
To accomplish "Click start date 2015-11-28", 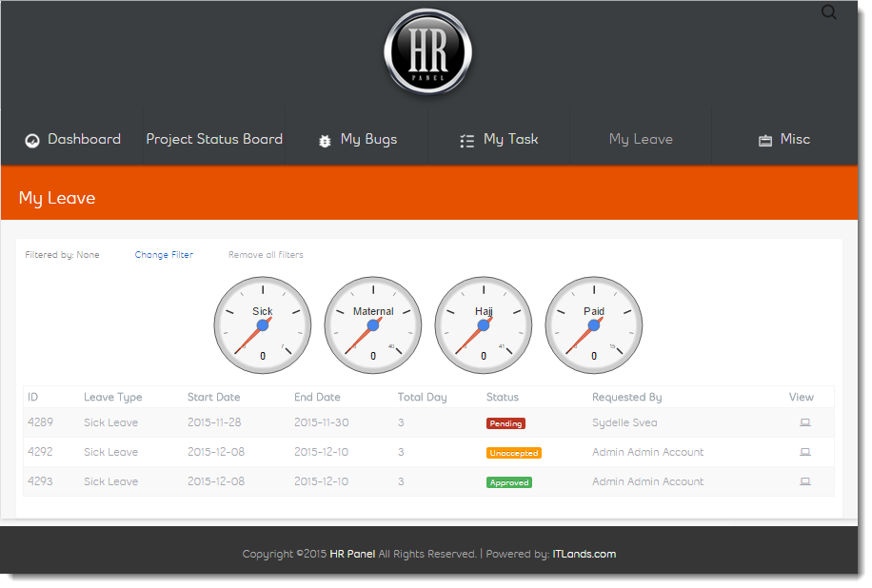I will tap(214, 422).
